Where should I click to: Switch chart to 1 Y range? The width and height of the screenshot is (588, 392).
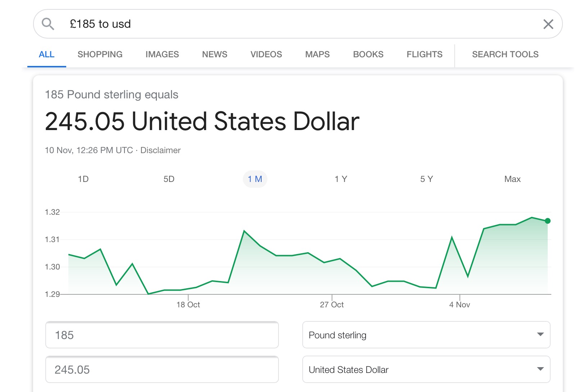pyautogui.click(x=341, y=179)
